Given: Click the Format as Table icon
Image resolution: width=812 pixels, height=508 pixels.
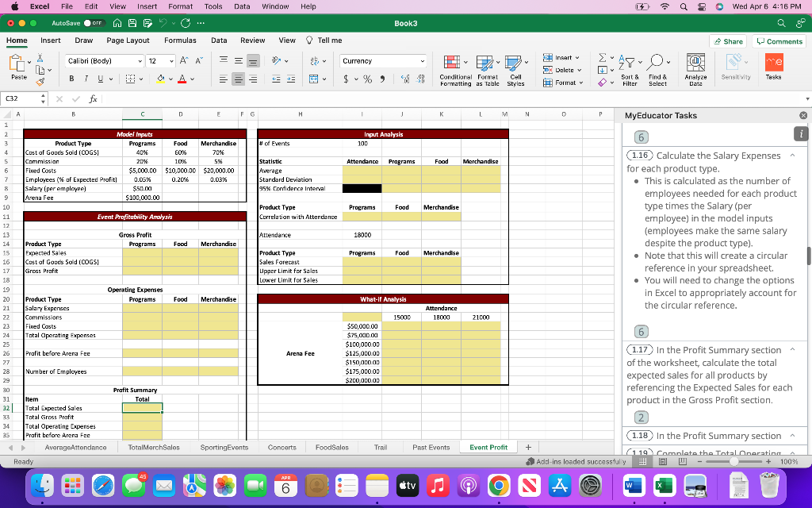Looking at the screenshot, I should (485, 63).
